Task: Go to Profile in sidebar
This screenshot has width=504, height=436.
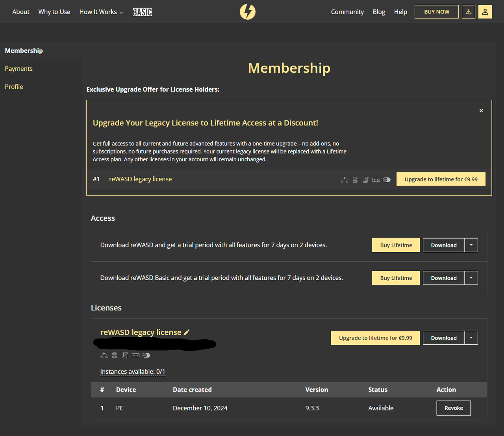Action: (14, 87)
